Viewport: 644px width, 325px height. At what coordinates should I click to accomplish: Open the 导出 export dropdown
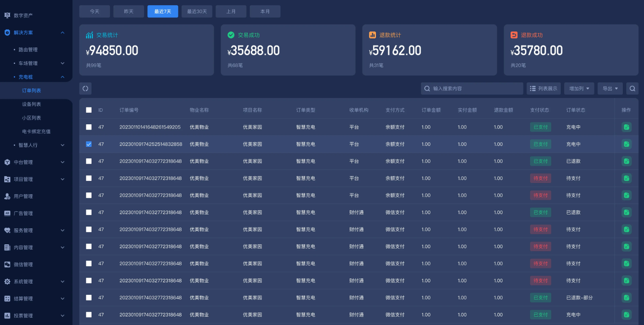610,88
